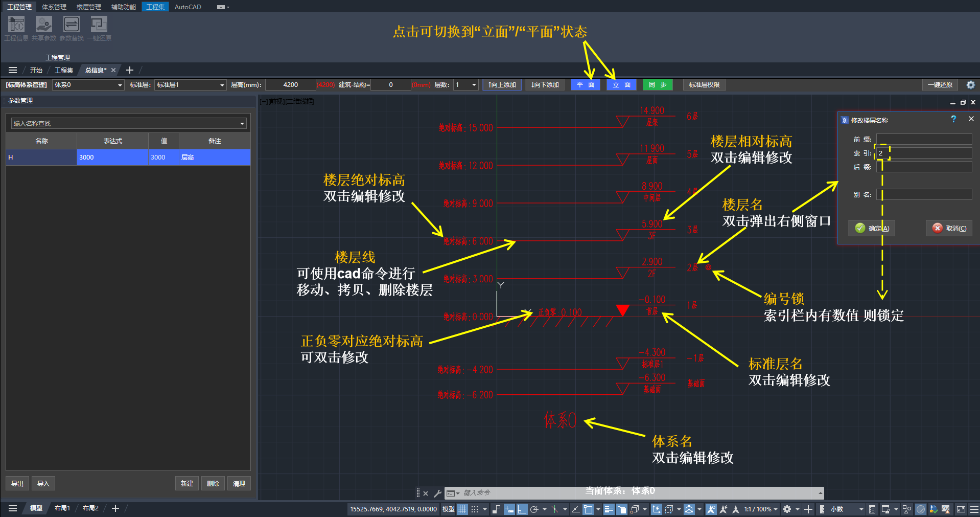Open the workspace switching gear in status bar
The image size is (980, 517).
[x=787, y=509]
